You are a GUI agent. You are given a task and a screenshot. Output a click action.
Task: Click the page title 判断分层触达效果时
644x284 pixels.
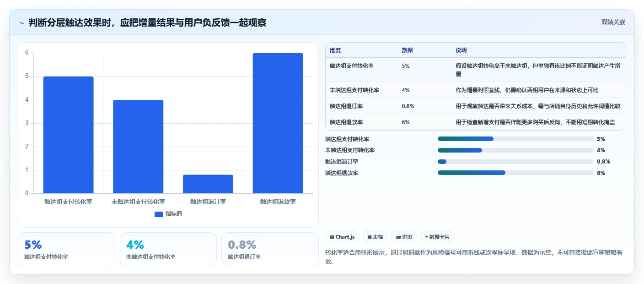[147, 23]
